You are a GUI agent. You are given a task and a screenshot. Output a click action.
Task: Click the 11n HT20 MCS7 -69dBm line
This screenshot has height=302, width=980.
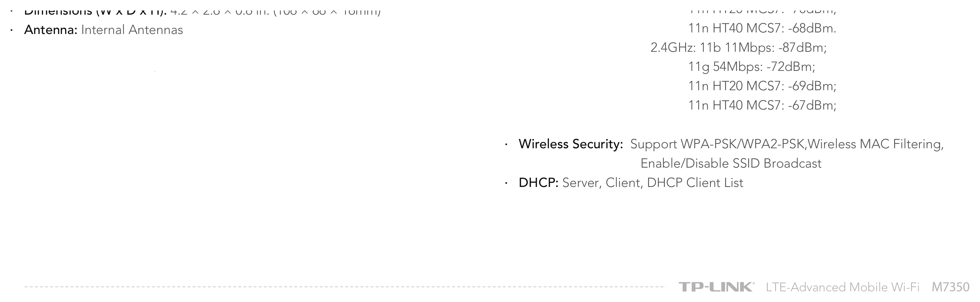point(762,86)
